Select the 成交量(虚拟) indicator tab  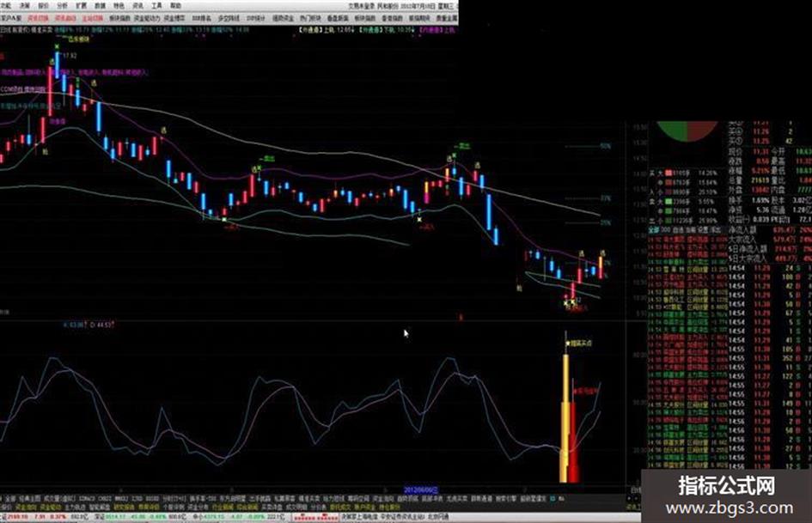tap(58, 498)
